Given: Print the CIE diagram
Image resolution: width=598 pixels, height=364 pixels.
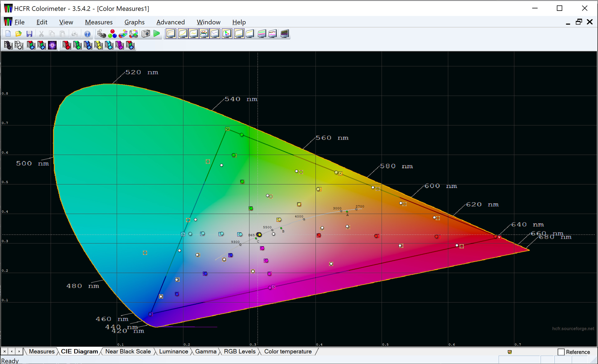Looking at the screenshot, I should (x=74, y=34).
